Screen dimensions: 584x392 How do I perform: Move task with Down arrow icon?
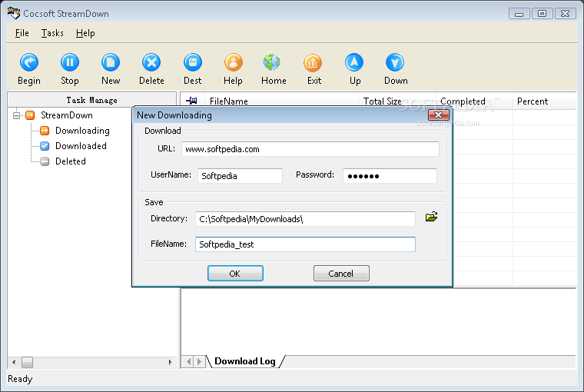tap(395, 62)
